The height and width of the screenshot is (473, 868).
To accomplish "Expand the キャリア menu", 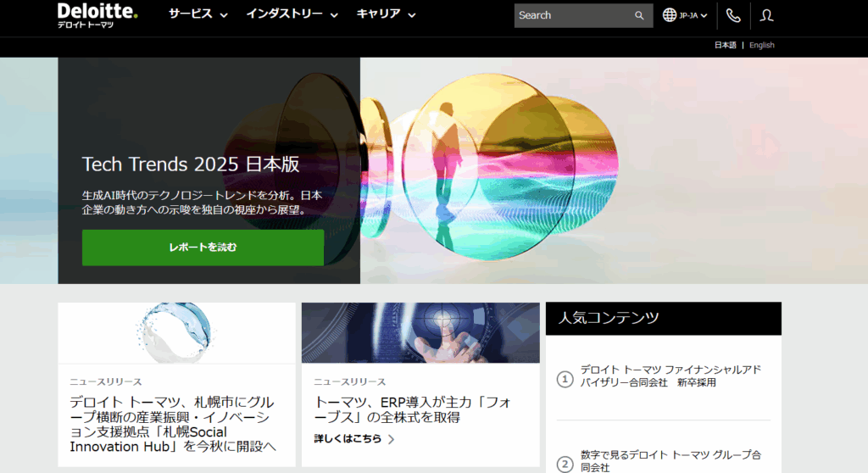I will pyautogui.click(x=386, y=14).
